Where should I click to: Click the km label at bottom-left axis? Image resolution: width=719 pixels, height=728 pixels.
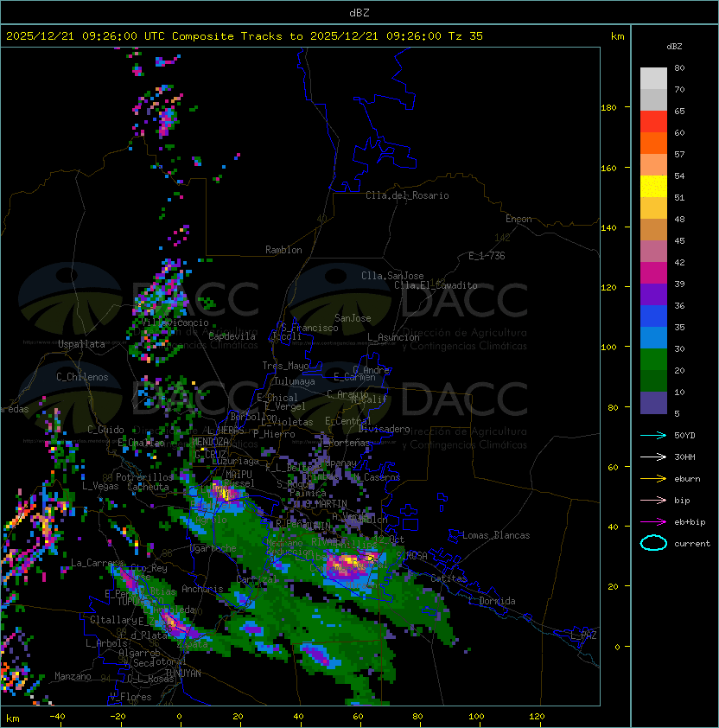tap(13, 718)
